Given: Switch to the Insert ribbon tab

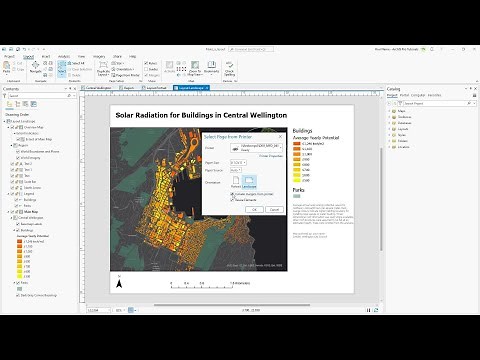Looking at the screenshot, I should [x=46, y=57].
